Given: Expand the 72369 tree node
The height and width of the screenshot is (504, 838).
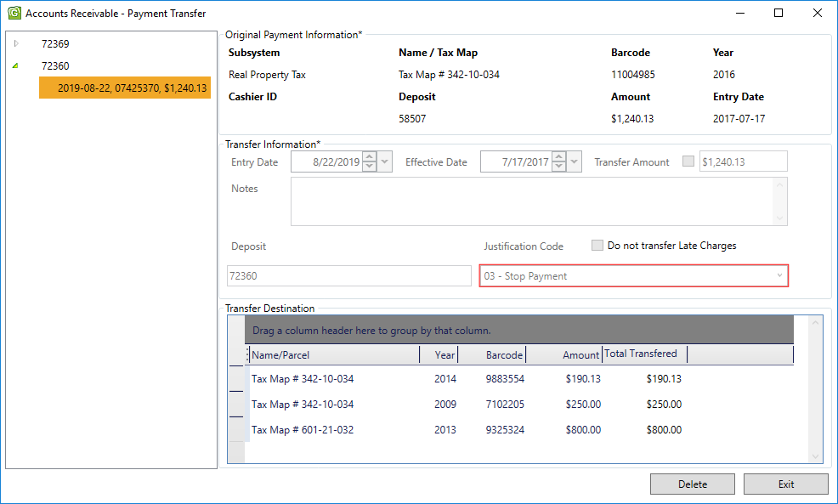Looking at the screenshot, I should [15, 43].
